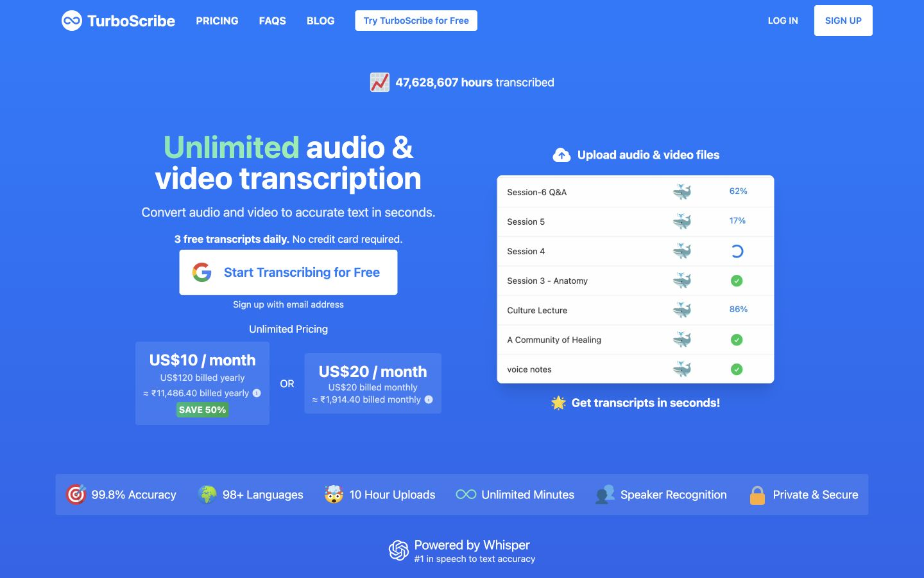Click the 86% progress value
924x578 pixels.
coord(738,310)
